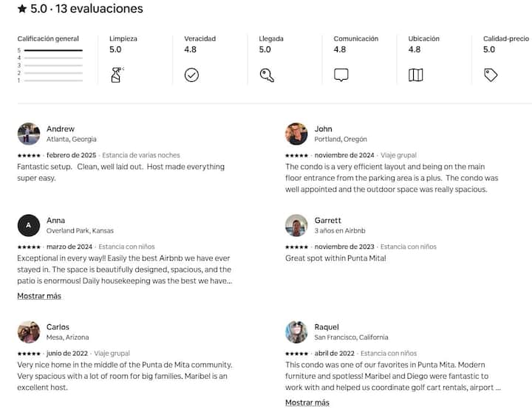Click the Llegada key icon

pyautogui.click(x=267, y=75)
